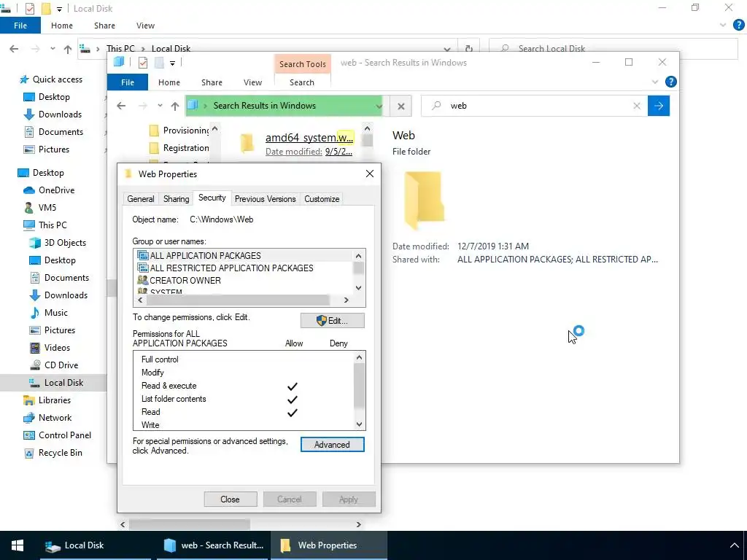
Task: Show hidden system tray icons
Action: coord(734,545)
